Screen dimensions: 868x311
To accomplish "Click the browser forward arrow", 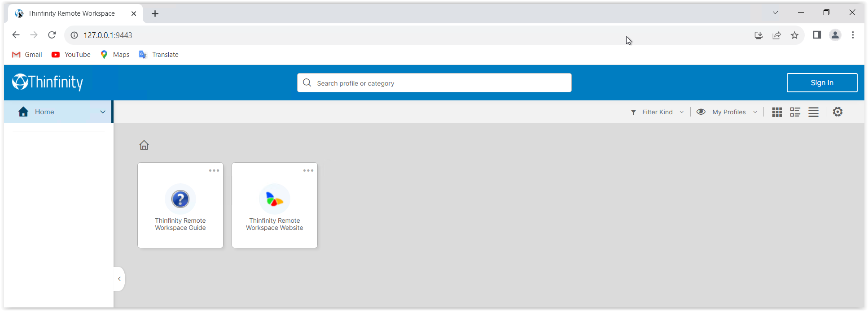I will [x=34, y=35].
